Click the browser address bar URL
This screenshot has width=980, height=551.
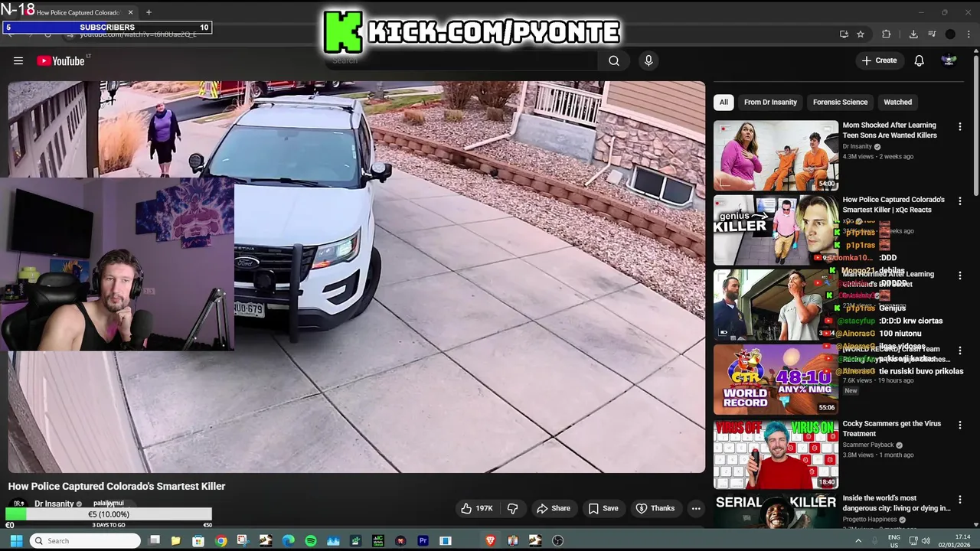coord(138,34)
